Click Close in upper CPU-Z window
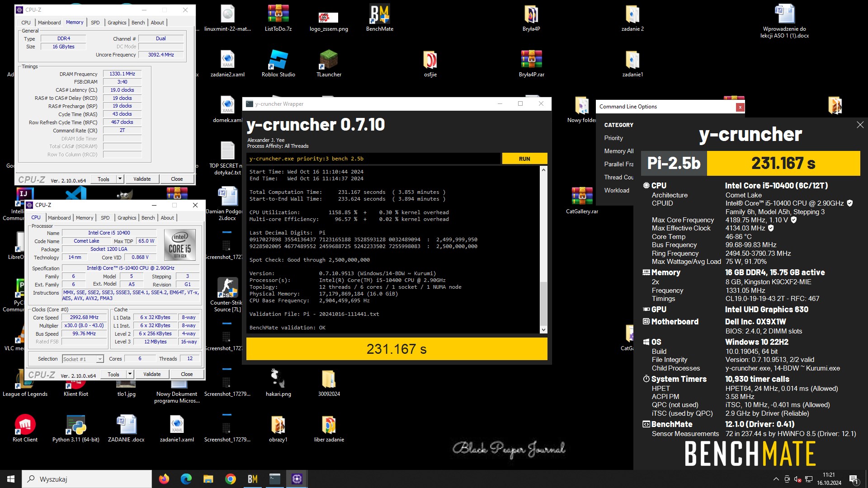 click(177, 179)
